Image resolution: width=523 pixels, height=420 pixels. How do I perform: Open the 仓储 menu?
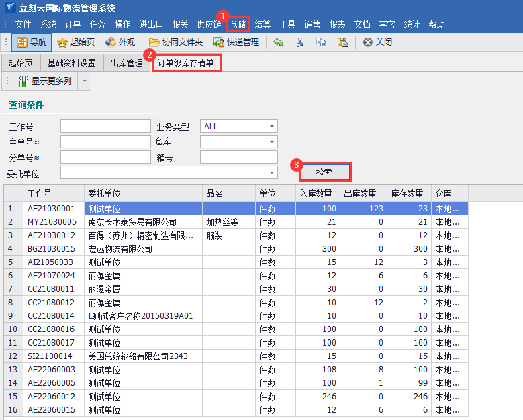pyautogui.click(x=238, y=24)
